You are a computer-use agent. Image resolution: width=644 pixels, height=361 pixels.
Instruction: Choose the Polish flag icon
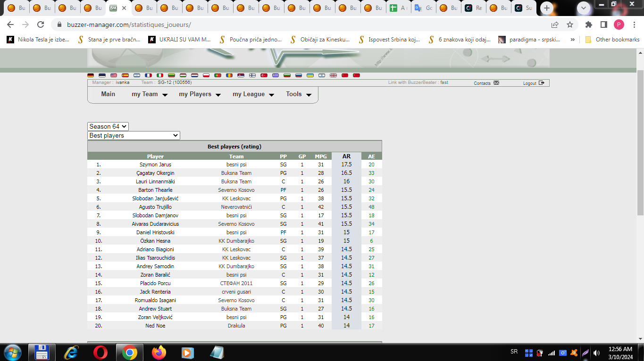206,75
